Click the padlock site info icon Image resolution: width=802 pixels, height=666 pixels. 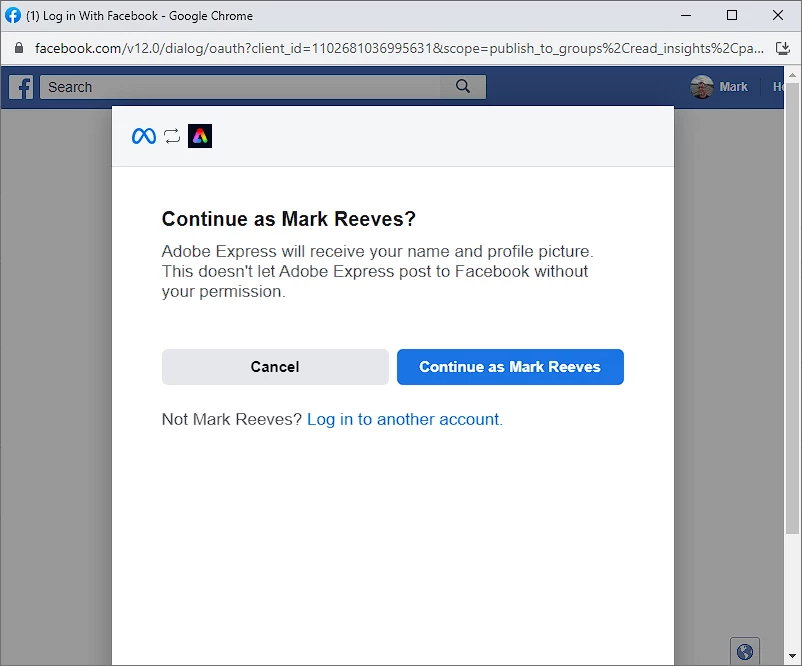pyautogui.click(x=19, y=48)
